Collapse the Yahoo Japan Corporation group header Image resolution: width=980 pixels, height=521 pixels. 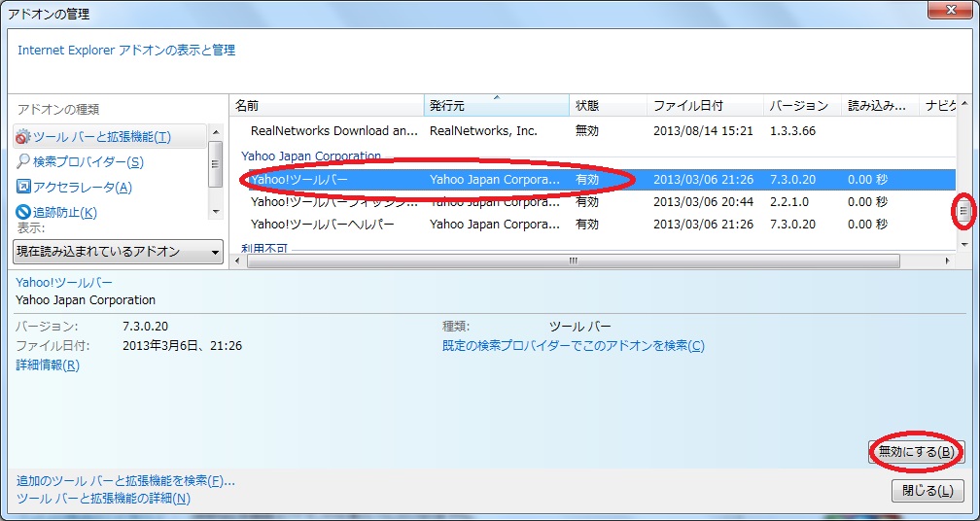point(311,156)
